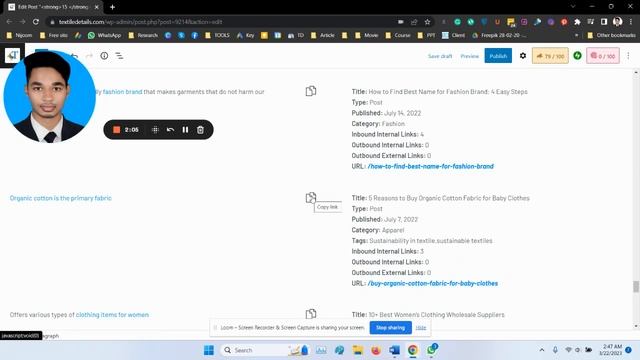Restart the Loom recording with the undo arrow

pos(170,129)
